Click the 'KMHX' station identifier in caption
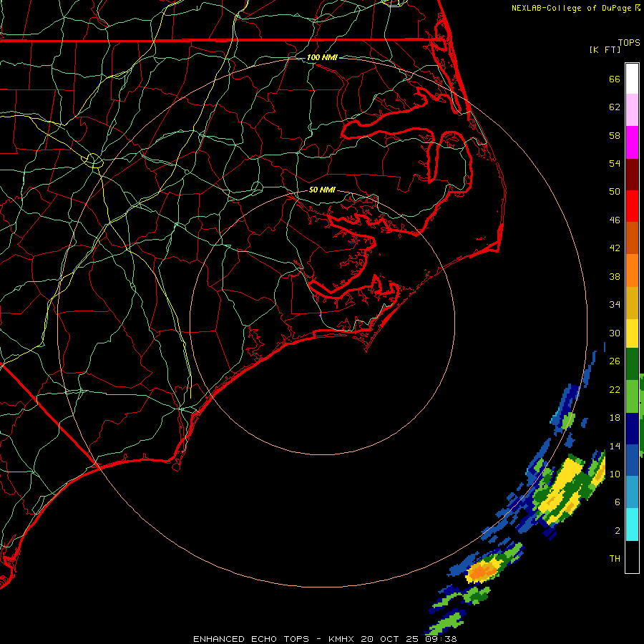Screen dimensions: 644x644 [343, 639]
